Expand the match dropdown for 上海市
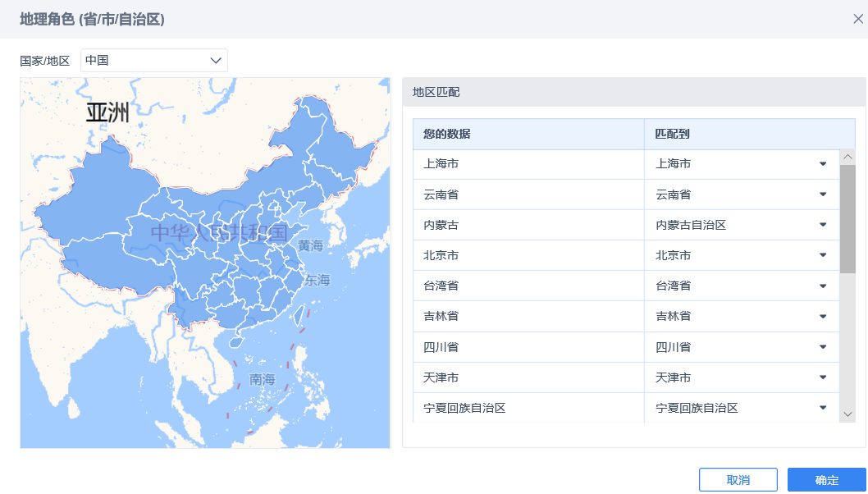This screenshot has width=868, height=494. click(823, 164)
